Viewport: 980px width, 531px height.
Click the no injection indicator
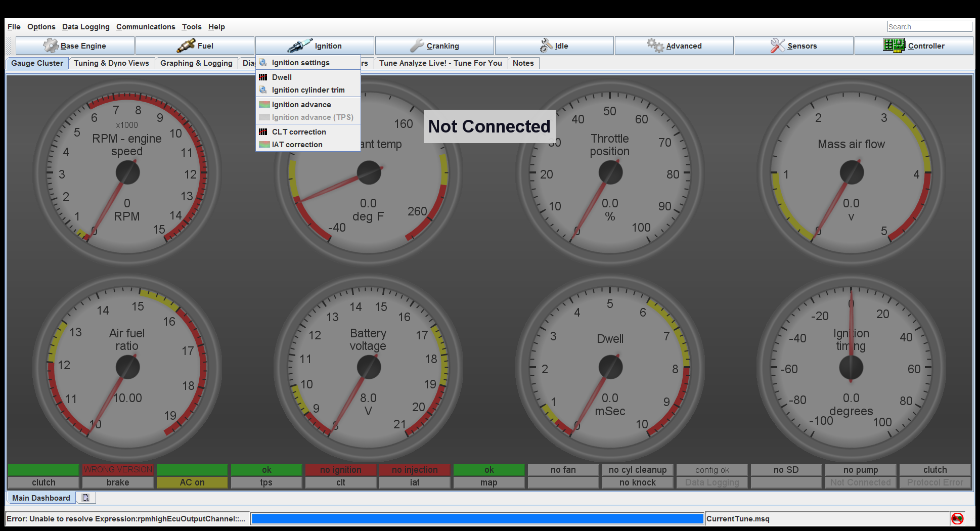(415, 469)
